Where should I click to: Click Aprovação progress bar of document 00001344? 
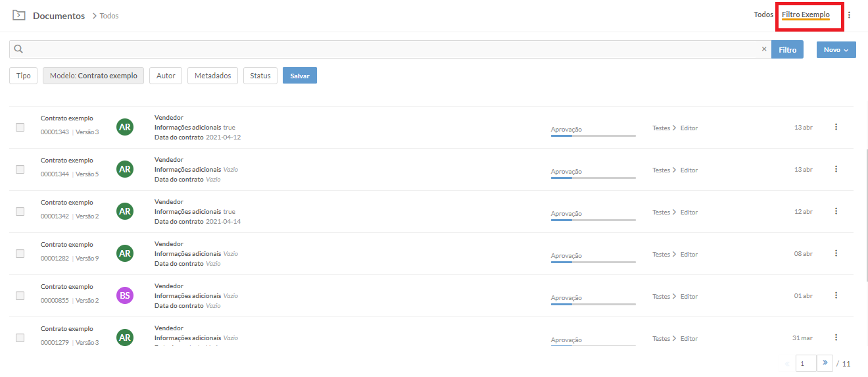click(593, 178)
